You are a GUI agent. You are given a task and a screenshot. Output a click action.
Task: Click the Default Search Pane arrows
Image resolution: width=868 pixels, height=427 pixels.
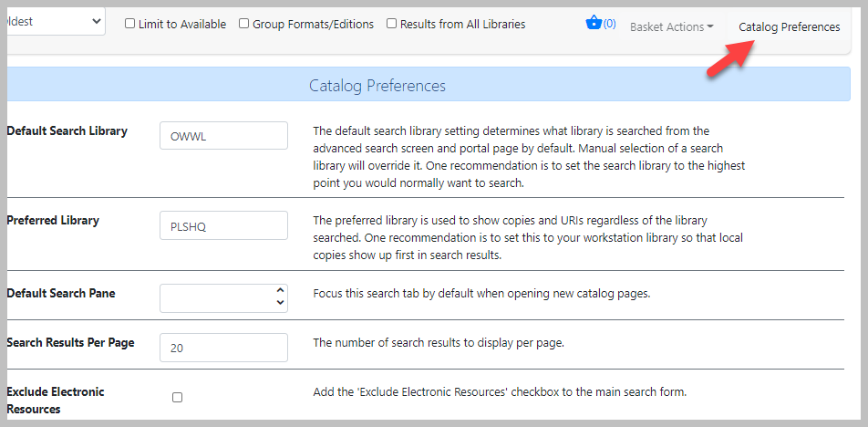tap(280, 297)
